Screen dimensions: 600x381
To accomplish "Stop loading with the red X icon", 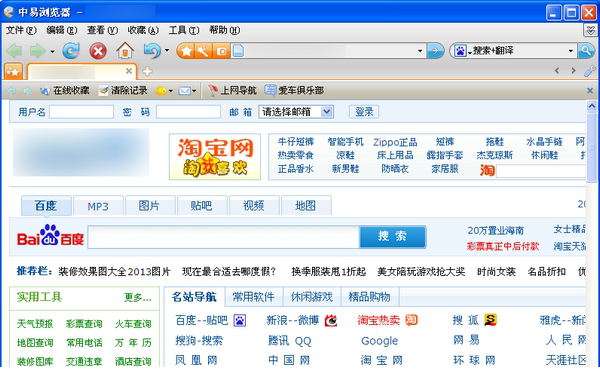I will [98, 51].
